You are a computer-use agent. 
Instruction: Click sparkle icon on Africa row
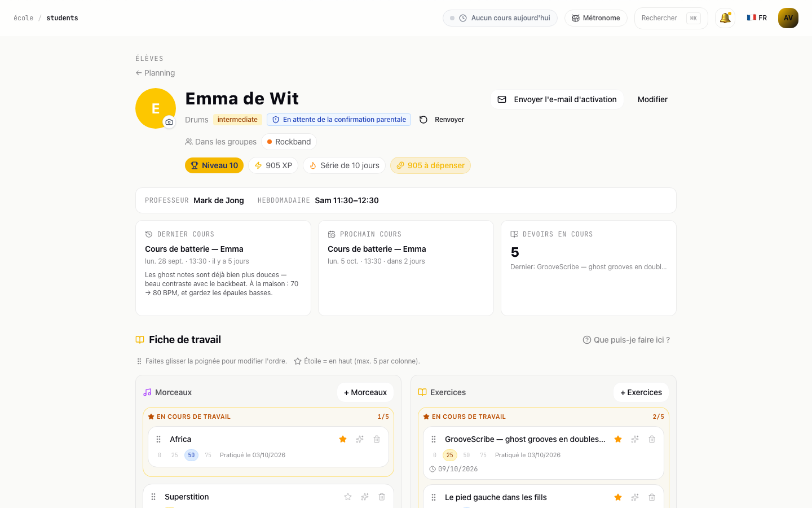point(360,439)
